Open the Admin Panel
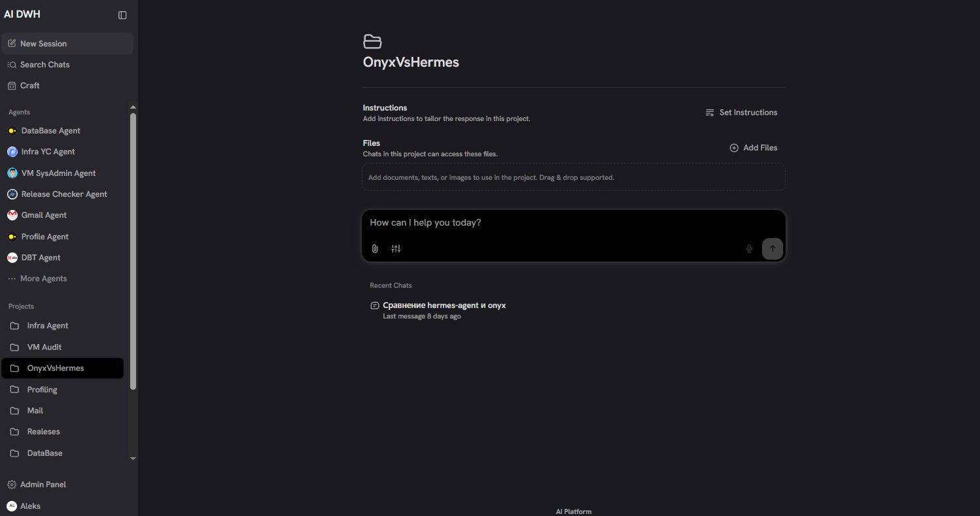This screenshot has height=516, width=980. pos(67,485)
